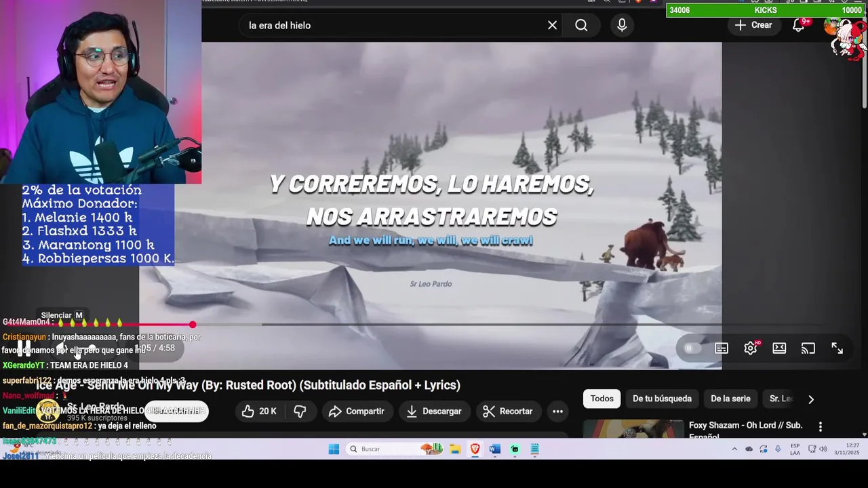Open more actions three-dot menu beside Recortar

pos(557,411)
